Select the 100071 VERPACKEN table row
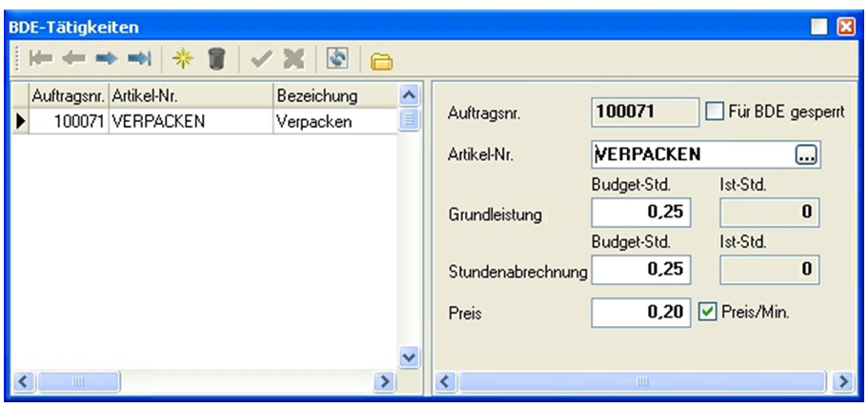 pos(191,121)
